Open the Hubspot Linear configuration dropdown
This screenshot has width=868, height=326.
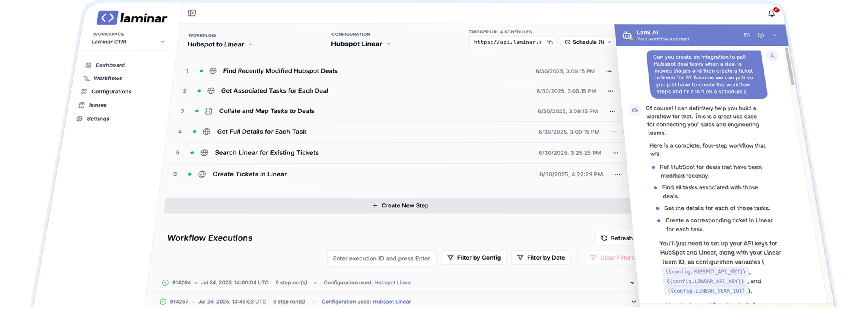coord(361,44)
